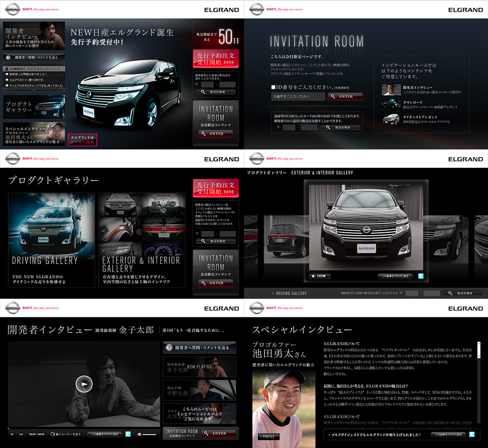The height and width of the screenshot is (448, 488).
Task: Click この画像をブログに貼る under the gallery photo
Action: 395,276
